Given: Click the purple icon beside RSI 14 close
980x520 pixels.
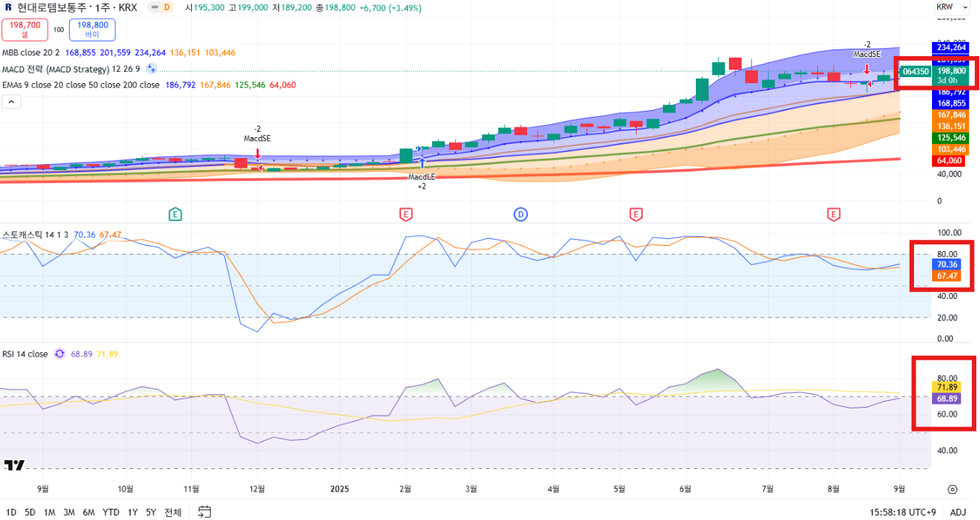Looking at the screenshot, I should coord(60,354).
